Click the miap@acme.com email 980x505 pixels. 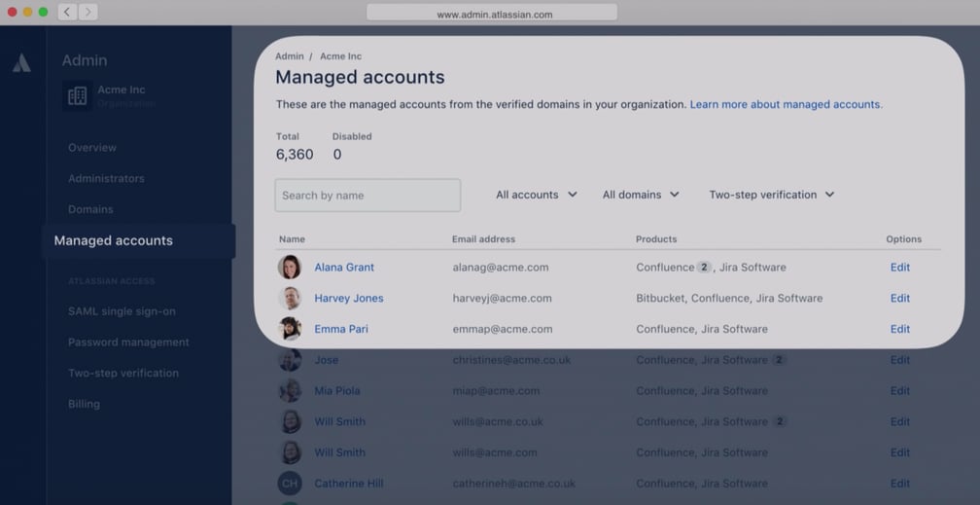coord(496,390)
